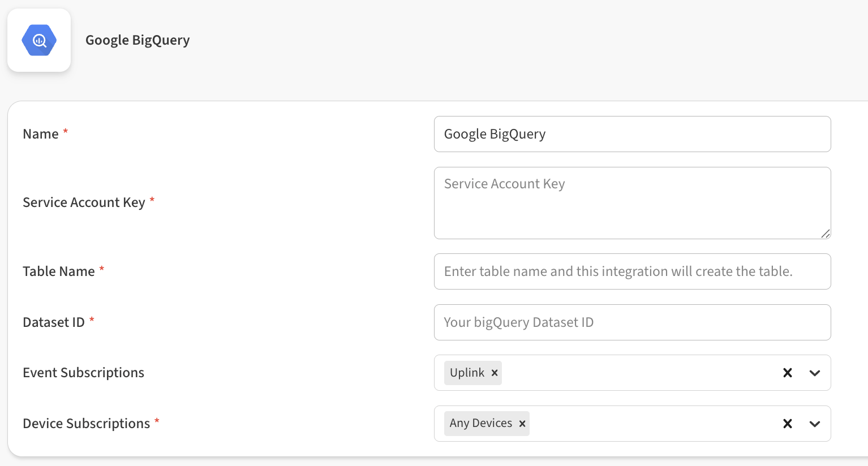The image size is (868, 466).
Task: Focus the Name input field
Action: point(632,134)
